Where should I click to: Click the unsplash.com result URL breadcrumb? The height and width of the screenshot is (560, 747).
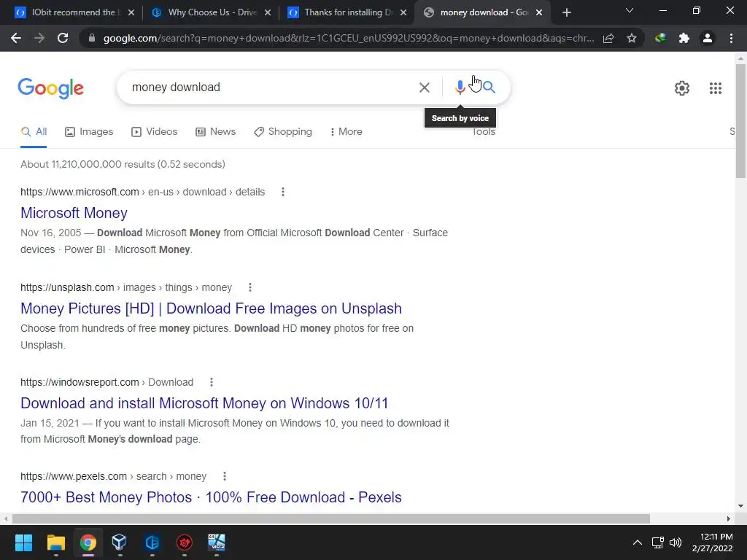pyautogui.click(x=126, y=287)
